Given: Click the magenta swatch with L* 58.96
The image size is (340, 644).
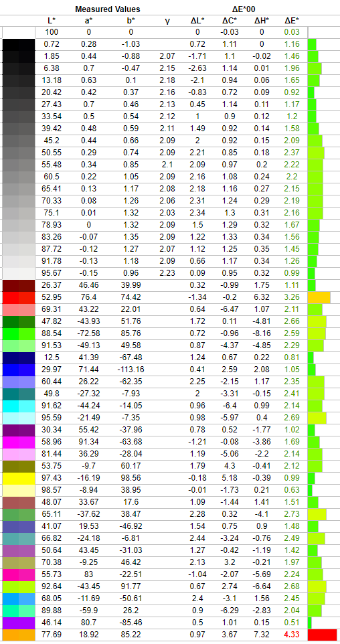Looking at the screenshot, I should 19,442.
